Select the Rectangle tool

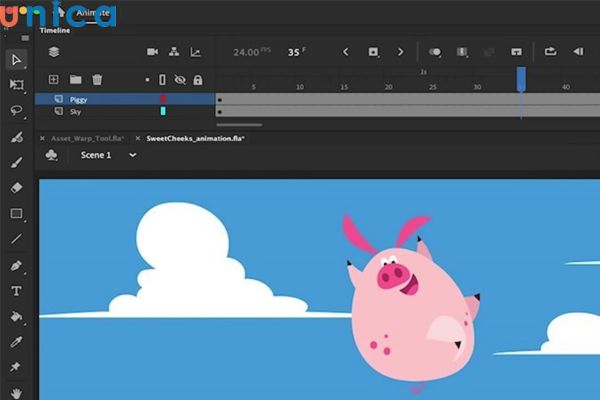[16, 213]
